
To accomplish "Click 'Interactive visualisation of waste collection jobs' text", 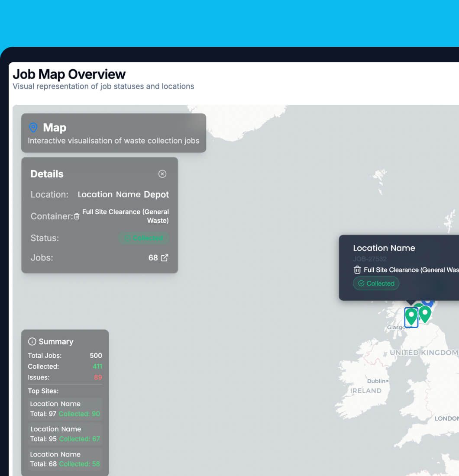I will click(x=113, y=141).
